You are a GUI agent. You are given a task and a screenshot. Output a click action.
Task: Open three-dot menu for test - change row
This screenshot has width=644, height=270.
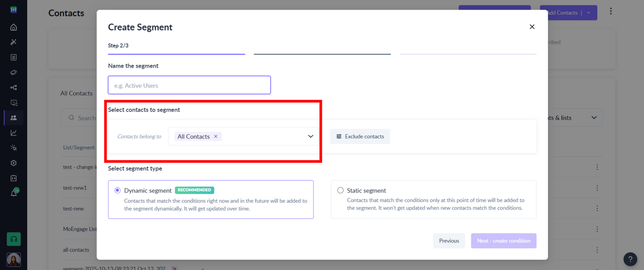[x=597, y=167]
